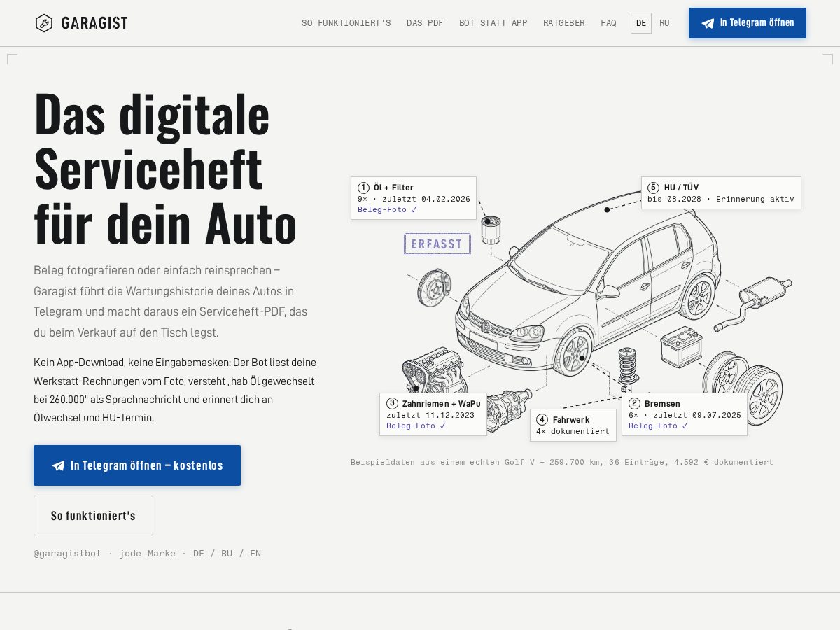Select DE language option

(641, 23)
